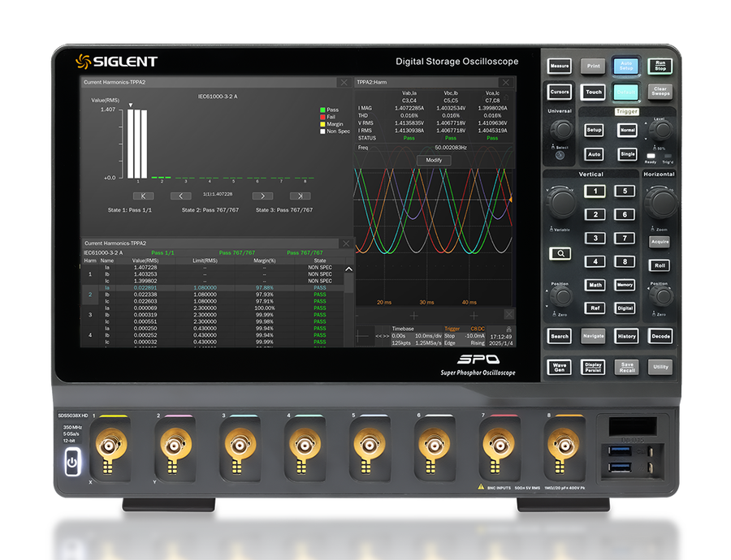Click the red Fail legend swatch
This screenshot has height=560, width=731.
click(x=322, y=117)
